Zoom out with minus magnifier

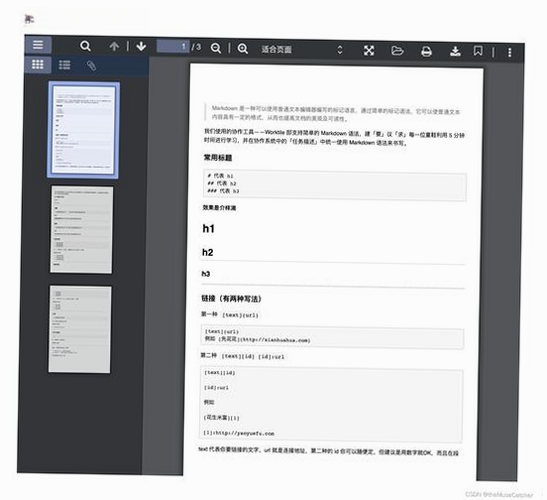click(216, 48)
